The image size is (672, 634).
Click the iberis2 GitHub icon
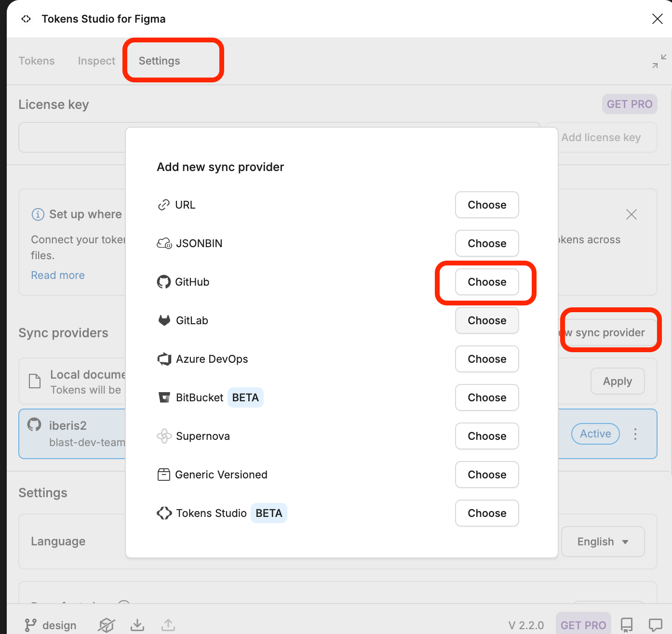[34, 424]
